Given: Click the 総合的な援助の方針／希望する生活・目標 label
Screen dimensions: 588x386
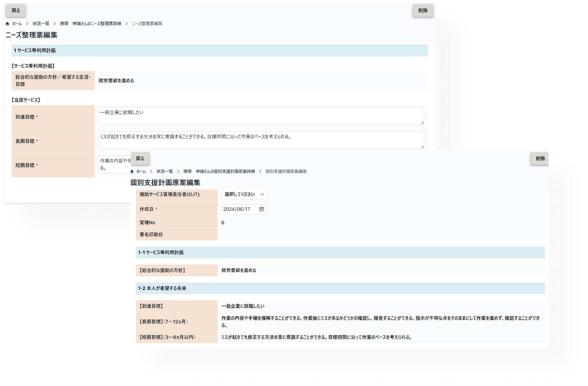Looking at the screenshot, I should click(x=53, y=81).
